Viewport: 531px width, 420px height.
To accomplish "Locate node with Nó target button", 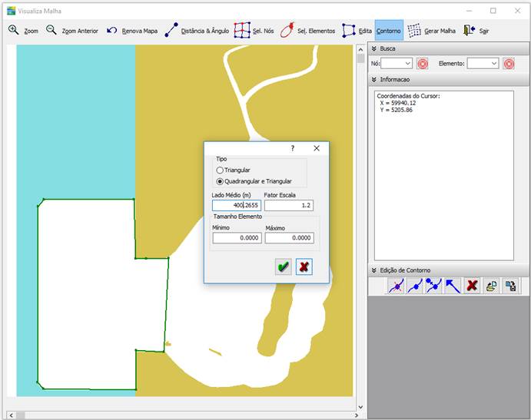I will tap(423, 63).
